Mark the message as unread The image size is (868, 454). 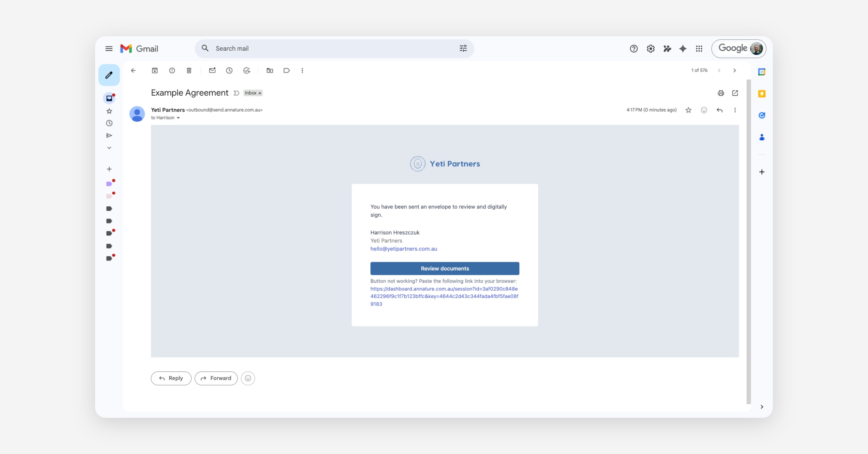pyautogui.click(x=212, y=71)
